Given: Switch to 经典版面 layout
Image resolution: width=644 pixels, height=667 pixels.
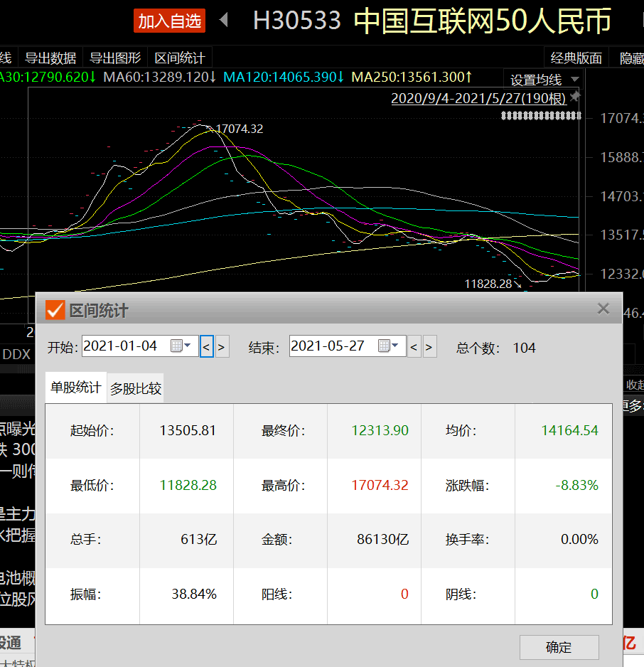Looking at the screenshot, I should pyautogui.click(x=576, y=58).
